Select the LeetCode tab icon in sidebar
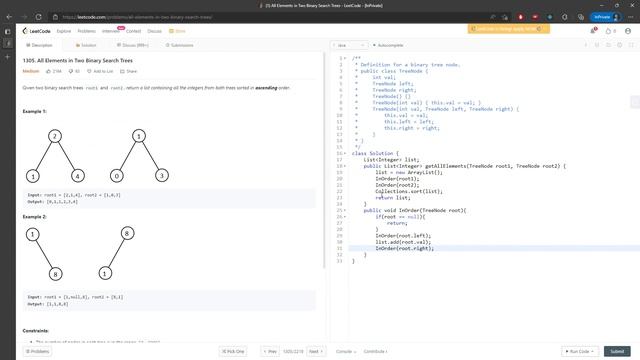The width and height of the screenshot is (640, 360). point(8,43)
